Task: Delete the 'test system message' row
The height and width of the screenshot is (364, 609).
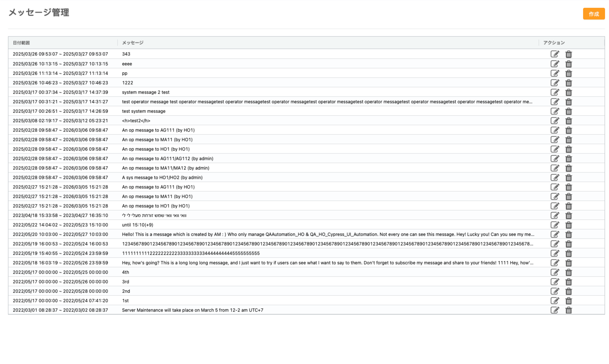Action: coord(568,111)
